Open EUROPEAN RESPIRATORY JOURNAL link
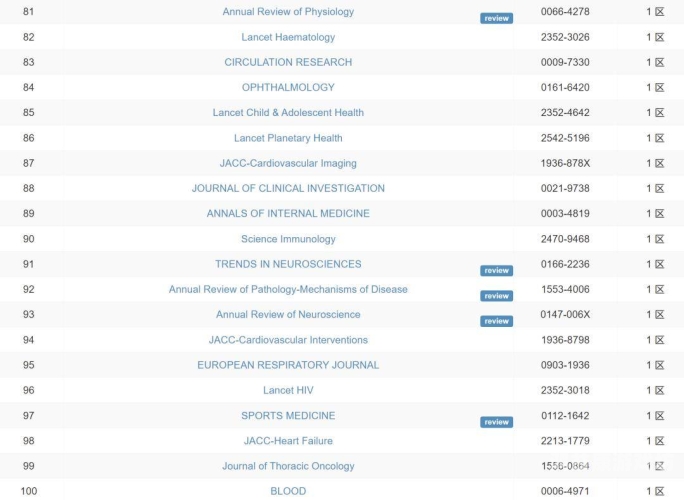684x500 pixels. [x=288, y=365]
